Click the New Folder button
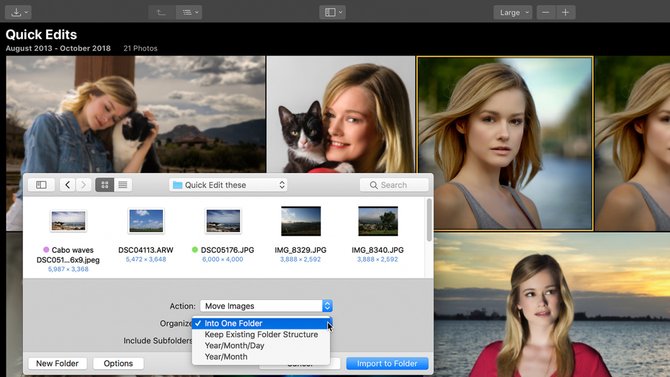The image size is (670, 377). coord(57,363)
